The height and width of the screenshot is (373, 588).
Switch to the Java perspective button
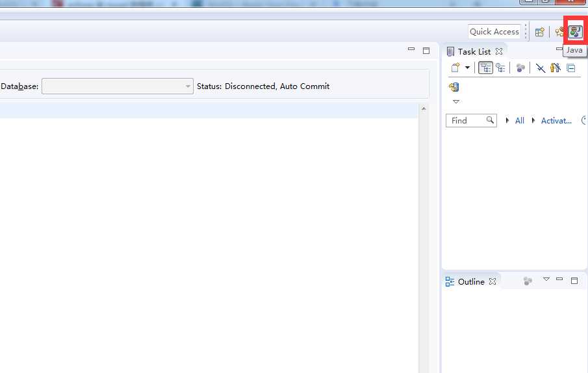(x=576, y=32)
